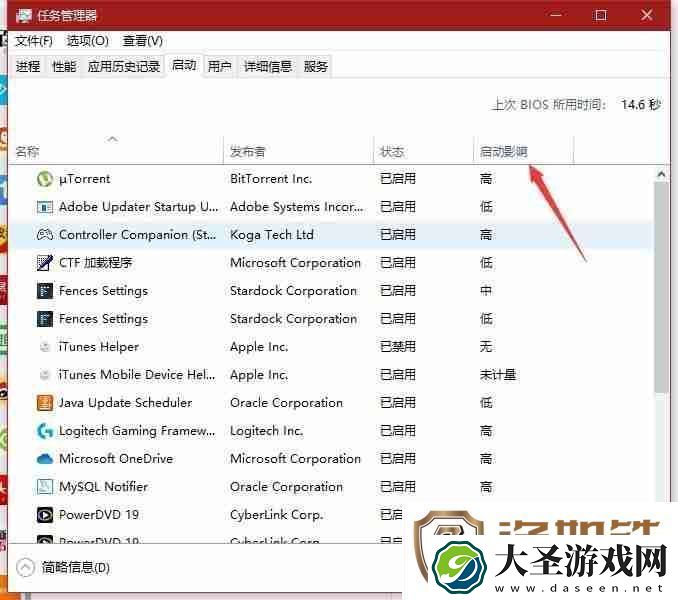The width and height of the screenshot is (678, 600).
Task: Click the PowerDVD 19 play icon
Action: 45,515
